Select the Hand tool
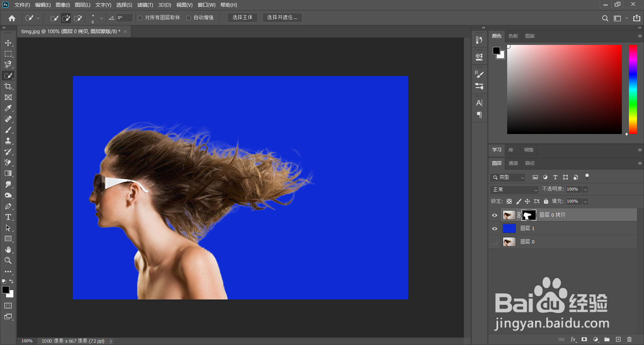This screenshot has width=644, height=345. 8,250
